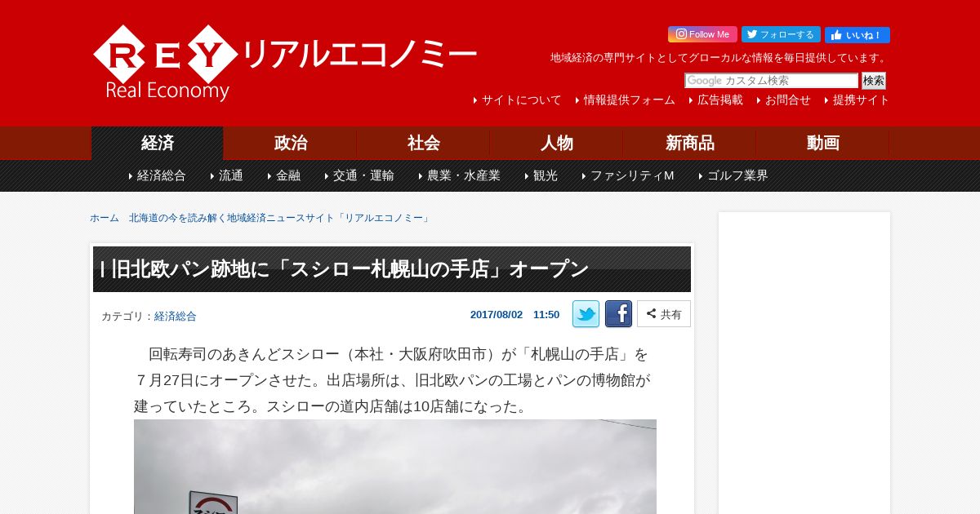Image resolution: width=980 pixels, height=514 pixels.
Task: Select the 政治 main tab
Action: point(291,143)
